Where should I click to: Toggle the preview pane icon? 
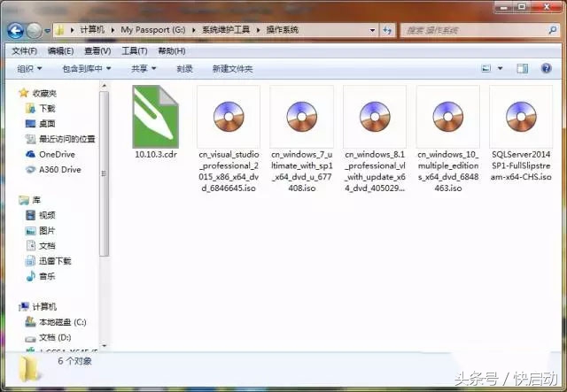click(x=522, y=68)
